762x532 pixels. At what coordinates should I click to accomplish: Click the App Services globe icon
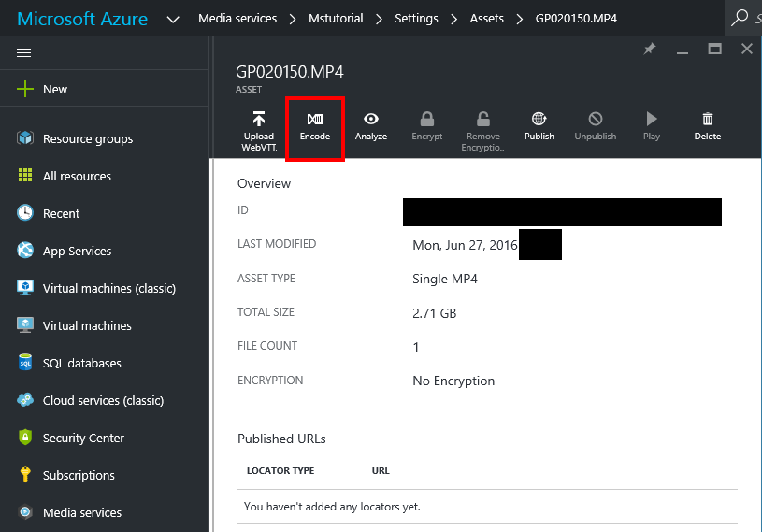click(25, 250)
